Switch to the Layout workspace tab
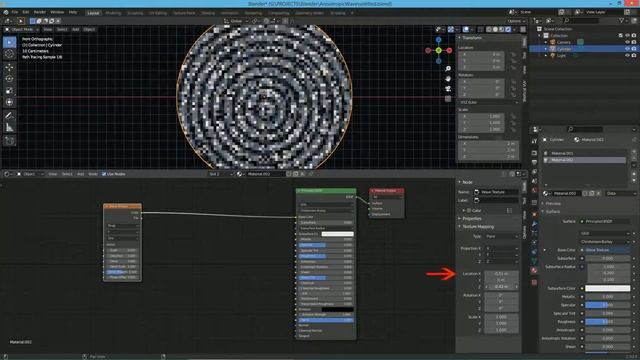 point(93,13)
